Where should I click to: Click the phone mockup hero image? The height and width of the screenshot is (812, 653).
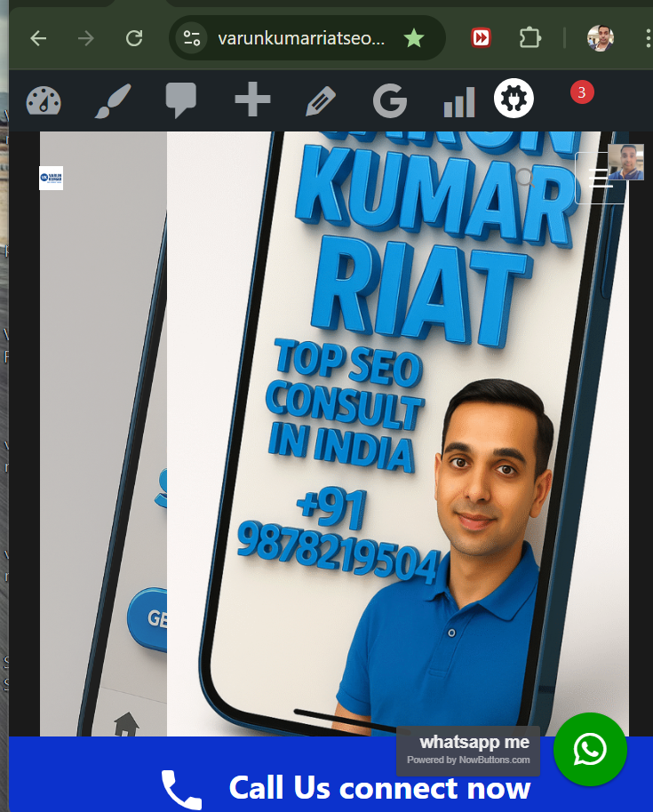tap(398, 434)
